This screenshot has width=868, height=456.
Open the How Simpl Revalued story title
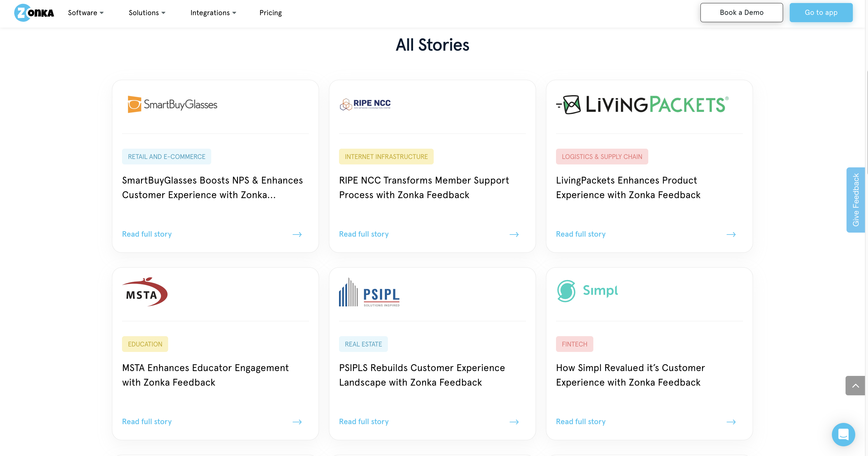click(x=630, y=375)
